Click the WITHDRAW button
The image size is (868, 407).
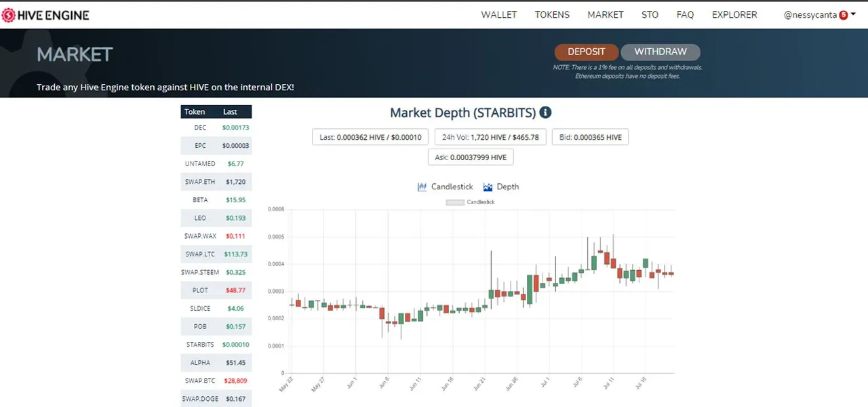point(660,52)
